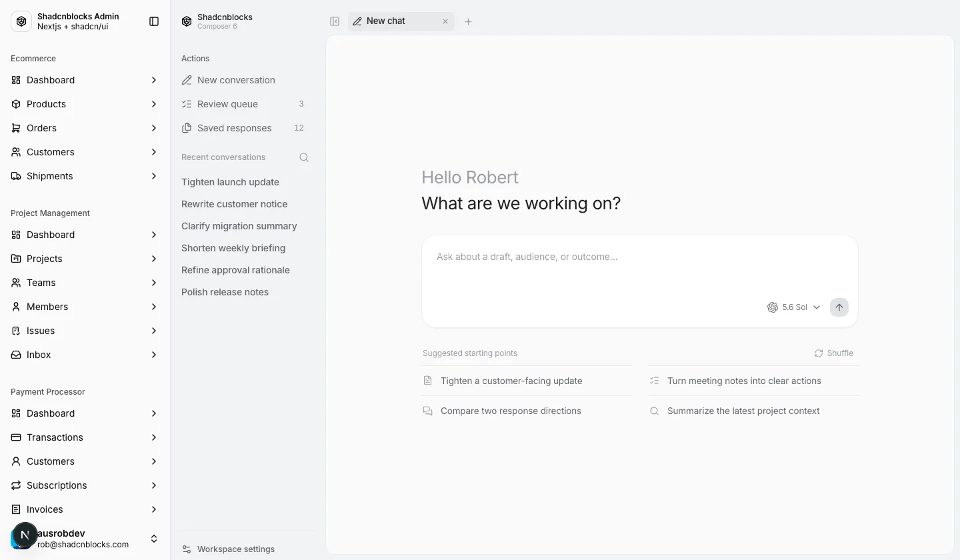Toggle the main sidebar panel icon
The width and height of the screenshot is (960, 560).
coord(154,21)
